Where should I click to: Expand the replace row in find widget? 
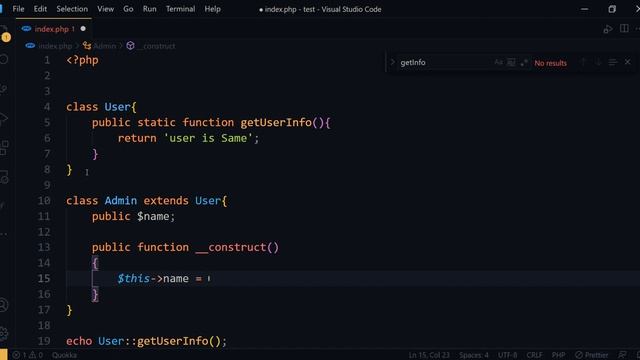(392, 62)
